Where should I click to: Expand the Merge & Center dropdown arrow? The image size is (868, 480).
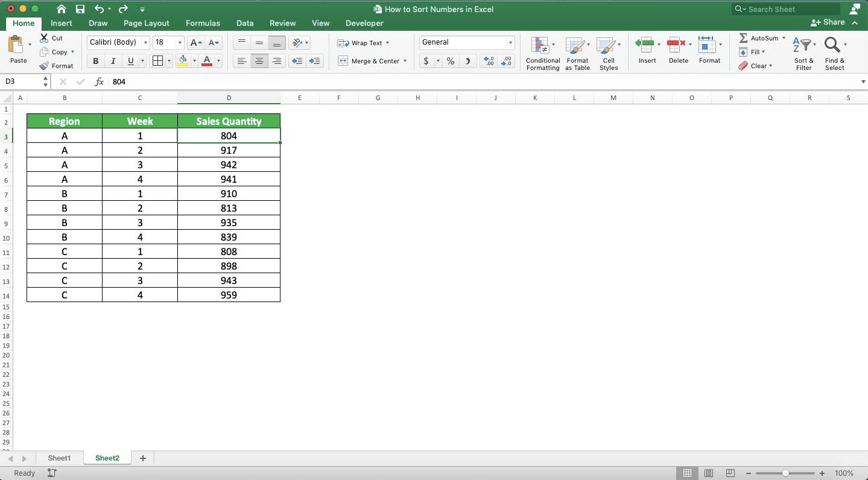(405, 61)
